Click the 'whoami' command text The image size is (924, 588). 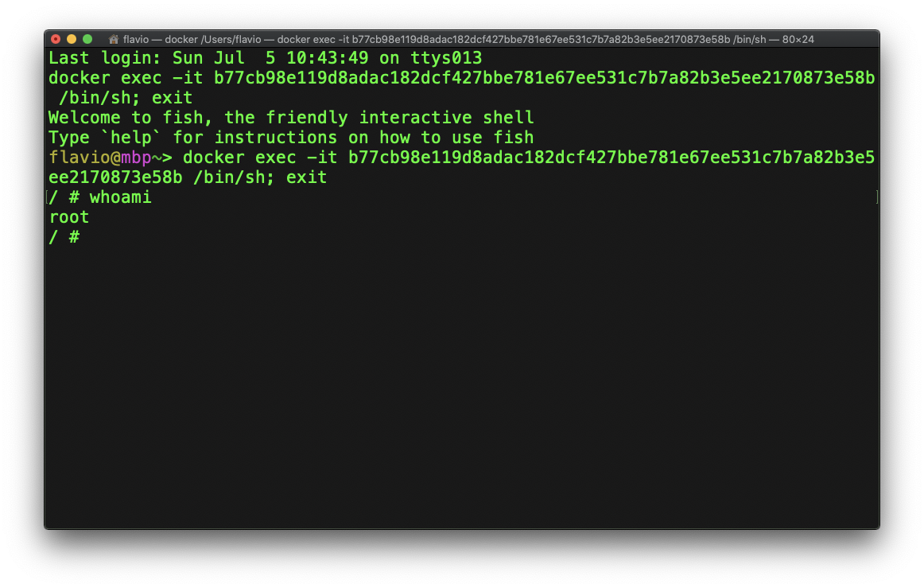point(120,197)
